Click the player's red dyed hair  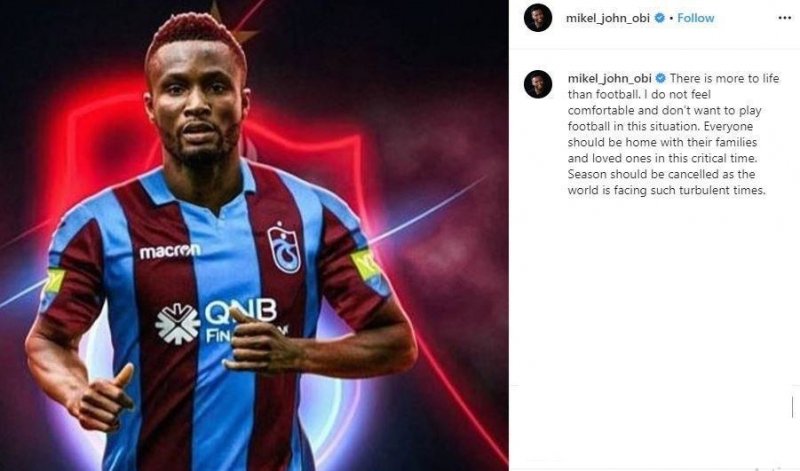tap(195, 36)
